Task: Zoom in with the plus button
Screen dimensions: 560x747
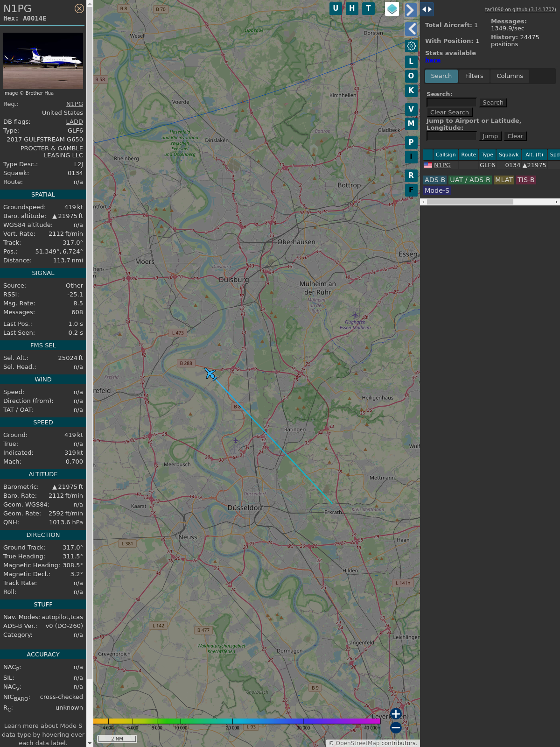Action: (x=396, y=714)
